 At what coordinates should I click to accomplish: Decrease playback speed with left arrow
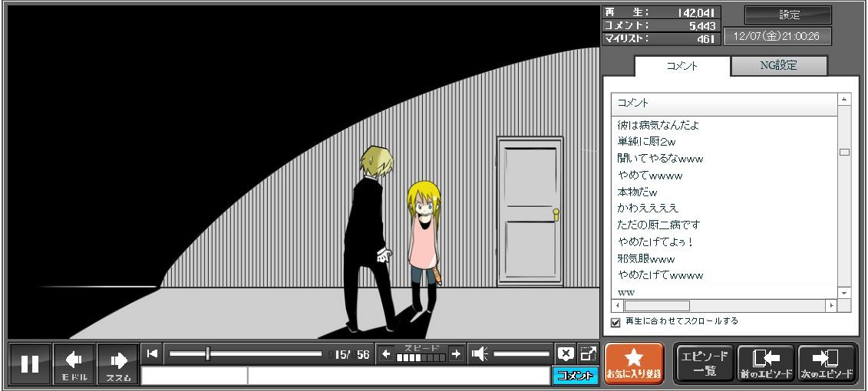click(x=386, y=353)
